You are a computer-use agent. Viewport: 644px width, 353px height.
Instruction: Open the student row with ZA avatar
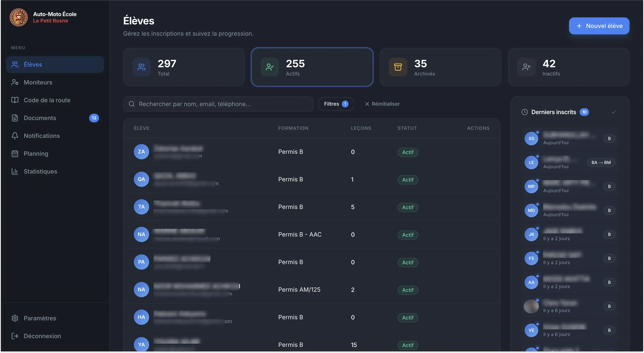coord(312,151)
